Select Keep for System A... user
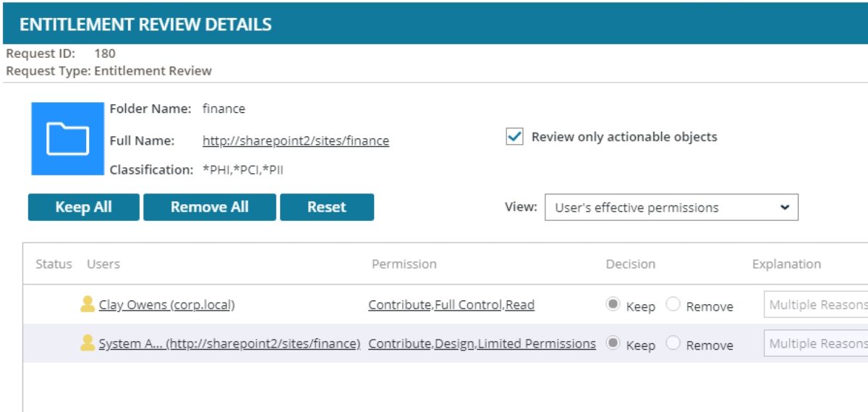Image resolution: width=868 pixels, height=412 pixels. [x=613, y=344]
